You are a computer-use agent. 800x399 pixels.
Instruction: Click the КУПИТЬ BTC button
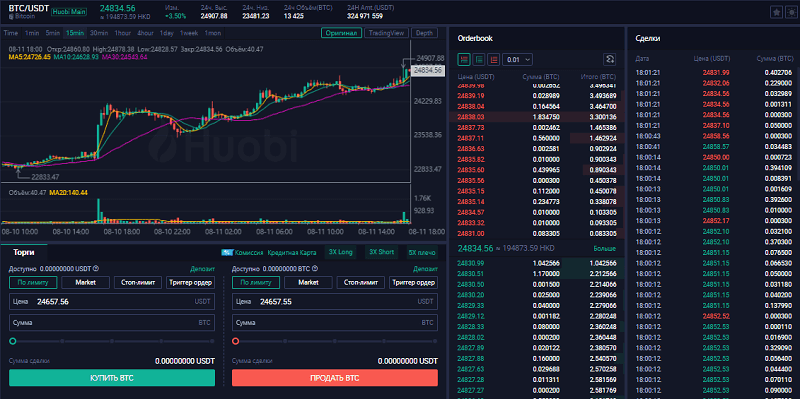coord(112,378)
